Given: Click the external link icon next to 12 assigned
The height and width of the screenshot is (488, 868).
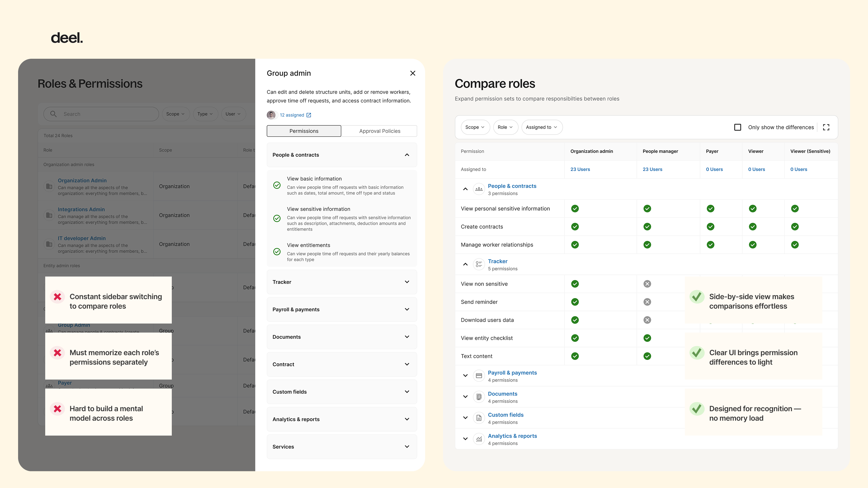Looking at the screenshot, I should coord(309,115).
